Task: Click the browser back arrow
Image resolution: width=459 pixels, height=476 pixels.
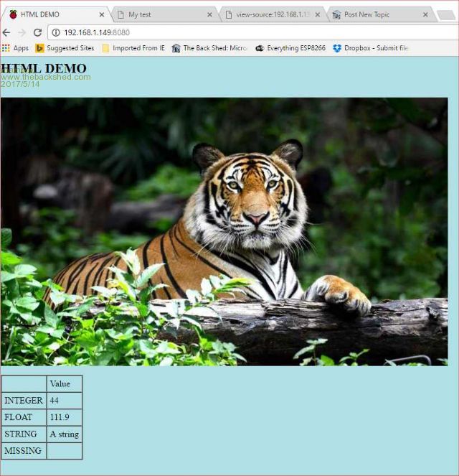Action: [6, 32]
